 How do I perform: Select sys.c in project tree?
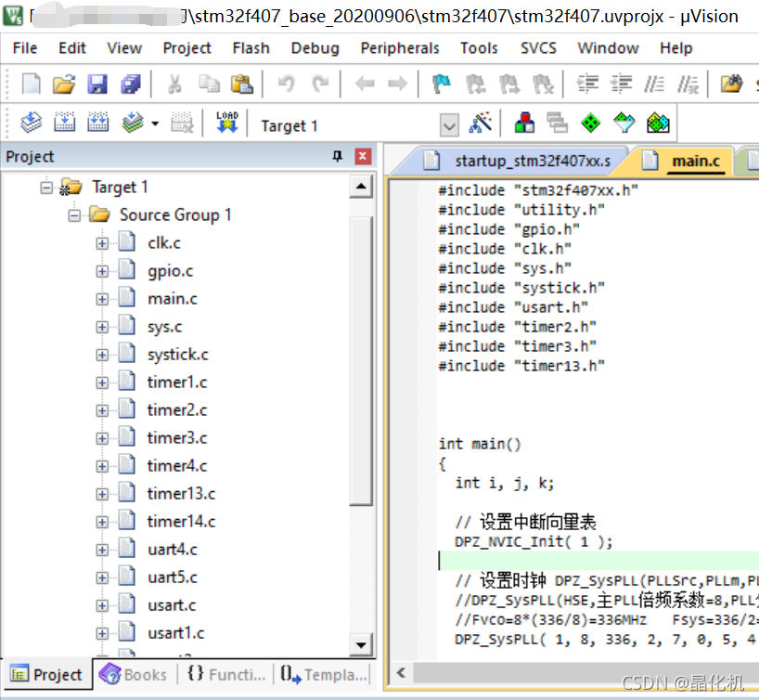164,327
